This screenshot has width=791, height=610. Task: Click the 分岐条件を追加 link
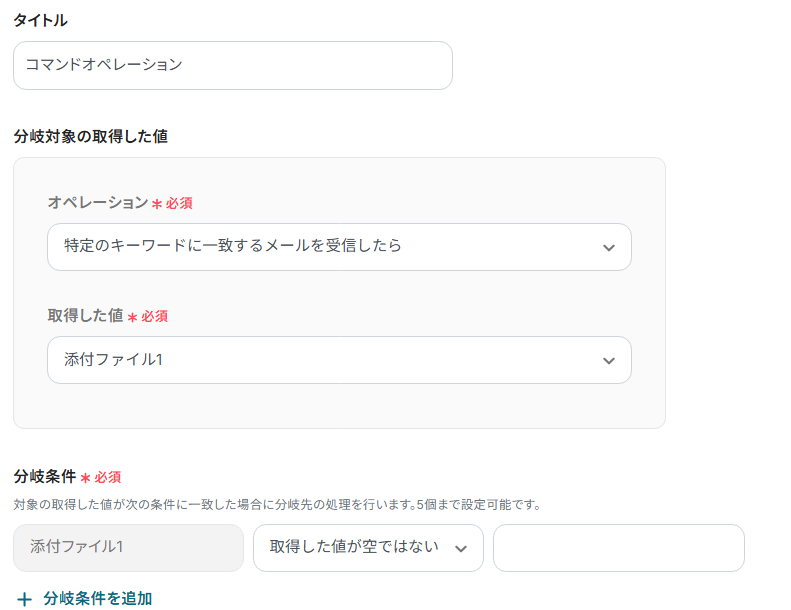(x=98, y=599)
